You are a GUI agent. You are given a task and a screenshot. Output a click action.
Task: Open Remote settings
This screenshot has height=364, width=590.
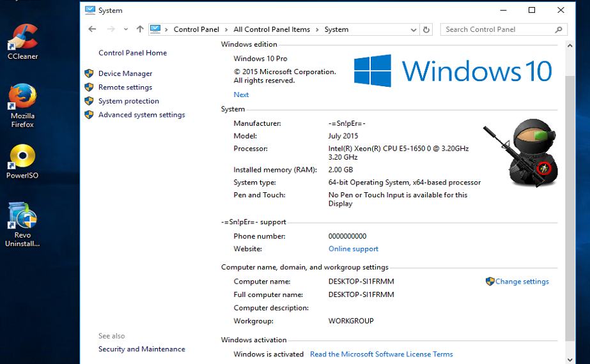pos(125,87)
